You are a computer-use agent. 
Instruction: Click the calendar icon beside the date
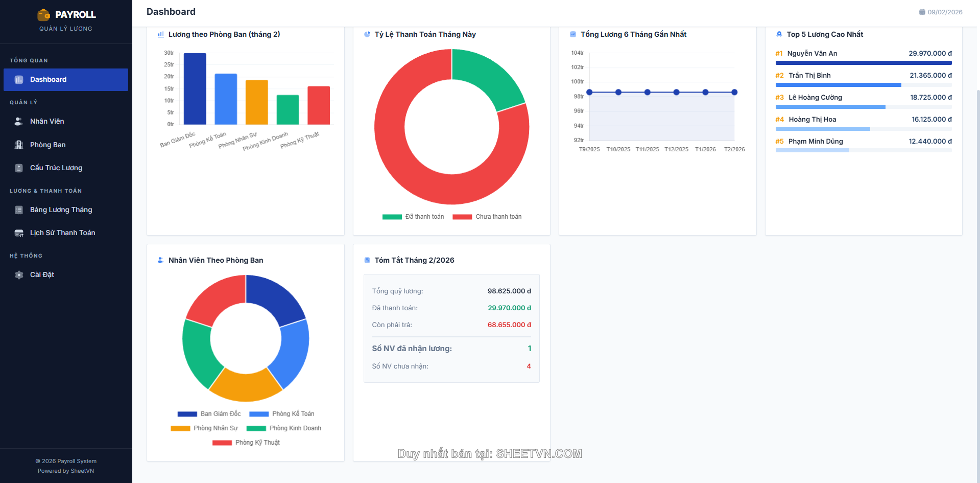point(922,12)
